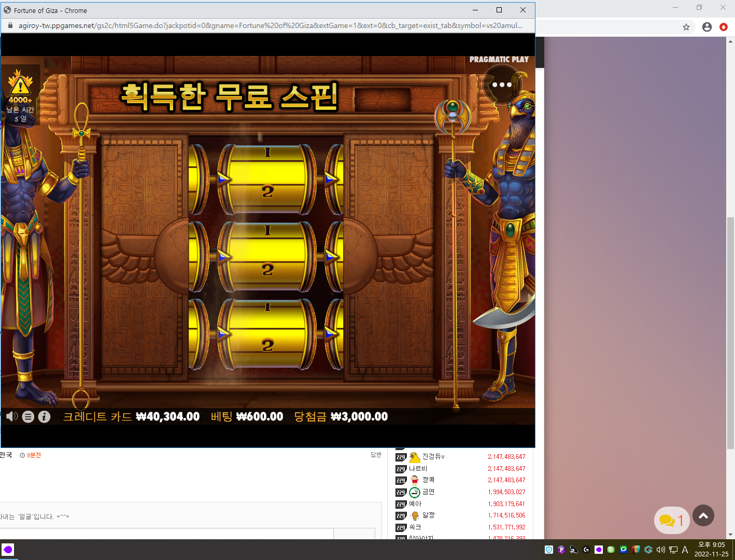The width and height of the screenshot is (735, 560).
Task: Click the 229 level badge beside 나르비
Action: 401,469
